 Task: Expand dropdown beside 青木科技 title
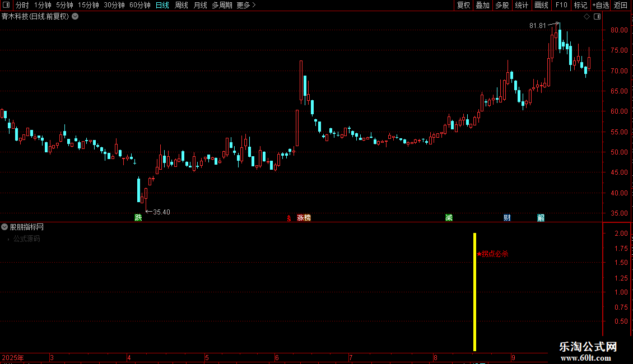tap(75, 17)
